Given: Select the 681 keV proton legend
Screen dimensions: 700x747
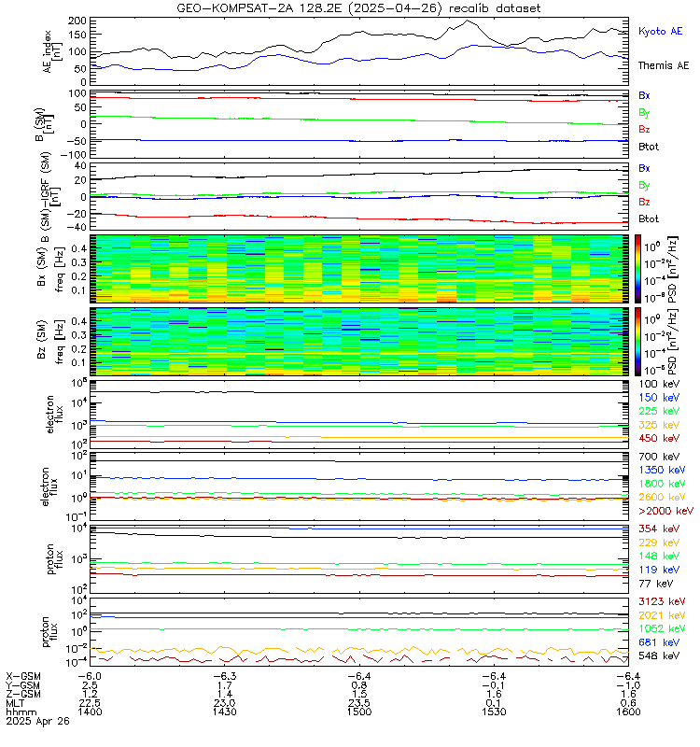Looking at the screenshot, I should (x=659, y=642).
